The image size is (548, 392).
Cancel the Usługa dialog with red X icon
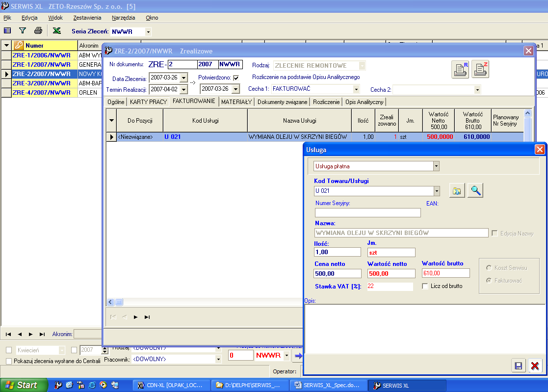[x=535, y=366]
